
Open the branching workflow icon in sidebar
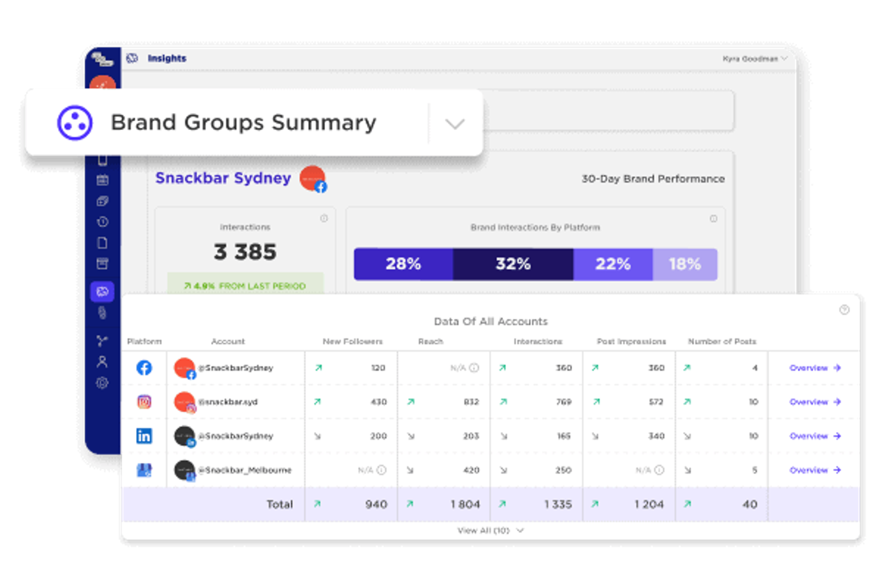[102, 341]
